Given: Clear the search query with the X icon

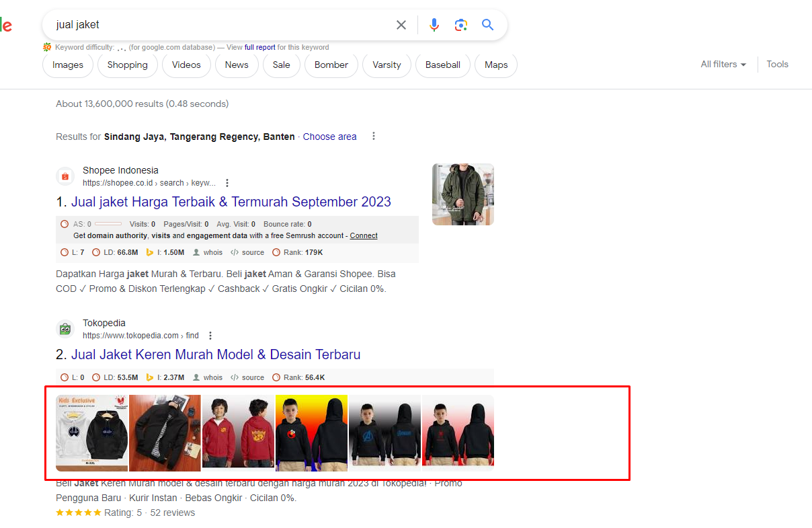Looking at the screenshot, I should [401, 24].
